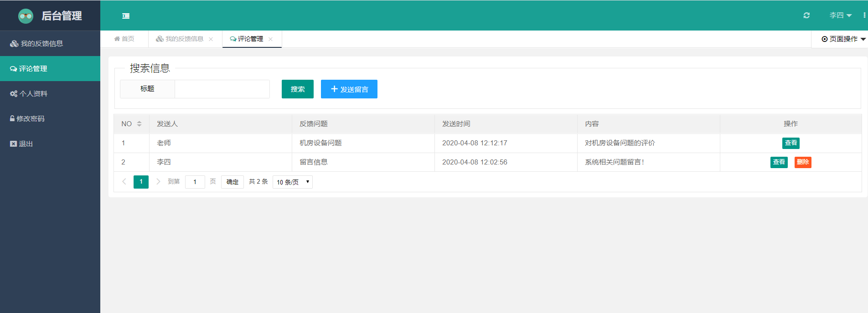Focus the 标题 search input field
The height and width of the screenshot is (313, 868).
click(x=222, y=89)
